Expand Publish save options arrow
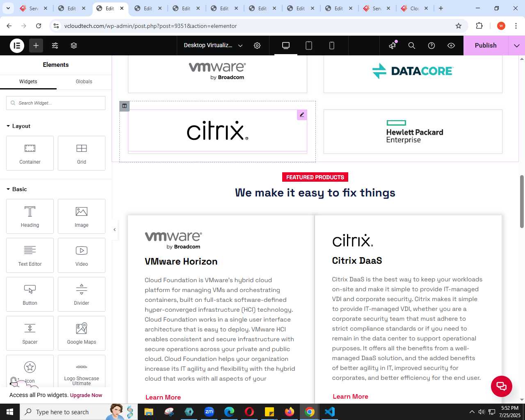525x420 pixels. click(517, 46)
